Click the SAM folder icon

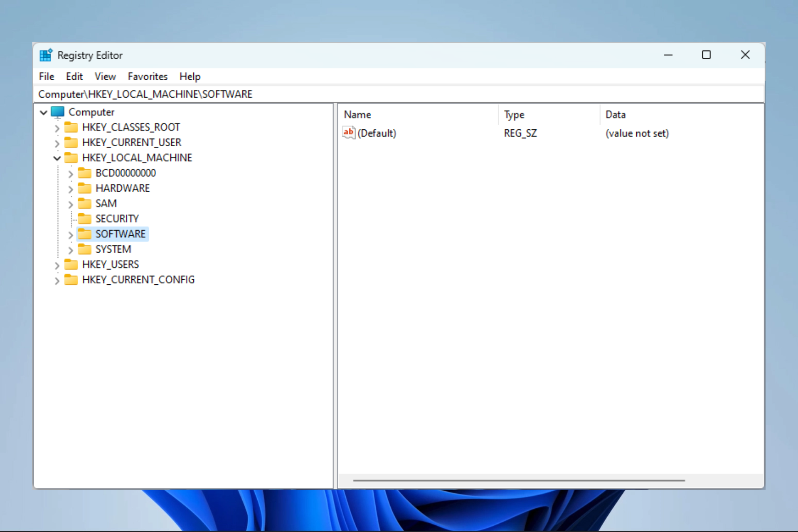point(85,203)
